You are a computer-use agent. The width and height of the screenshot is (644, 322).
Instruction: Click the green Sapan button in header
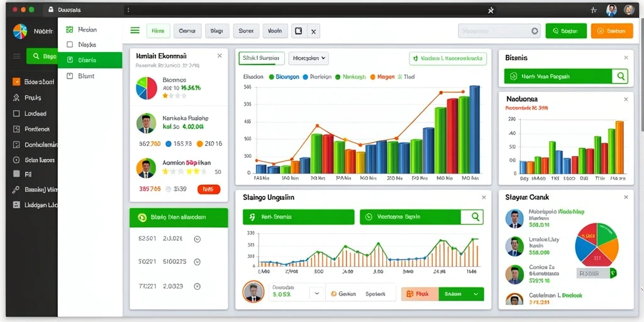566,31
